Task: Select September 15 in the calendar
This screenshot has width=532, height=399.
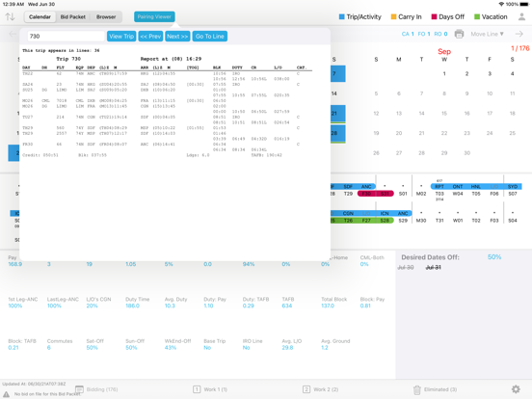Action: [444, 114]
